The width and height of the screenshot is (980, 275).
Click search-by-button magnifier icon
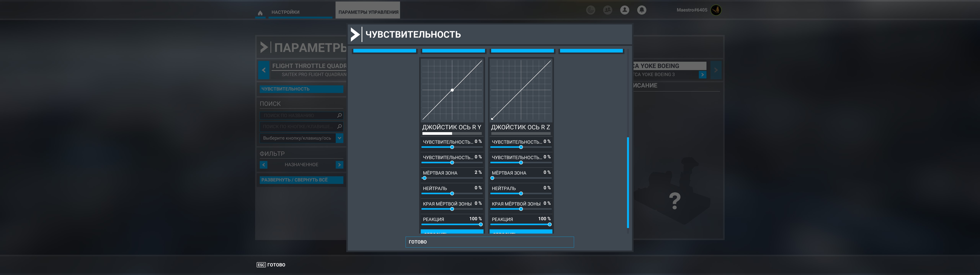339,126
